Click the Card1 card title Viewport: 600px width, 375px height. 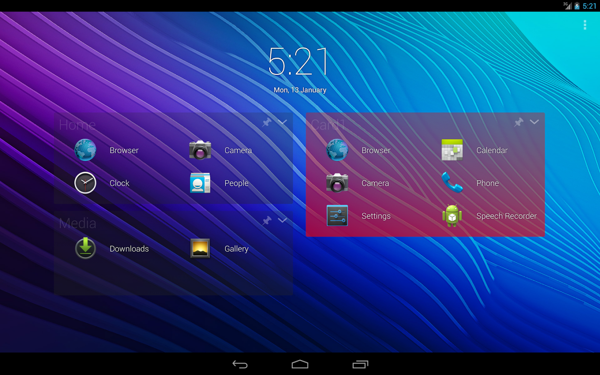328,125
